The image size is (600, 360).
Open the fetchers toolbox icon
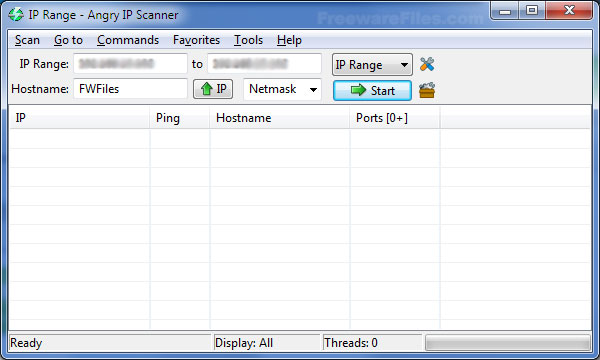tap(427, 90)
